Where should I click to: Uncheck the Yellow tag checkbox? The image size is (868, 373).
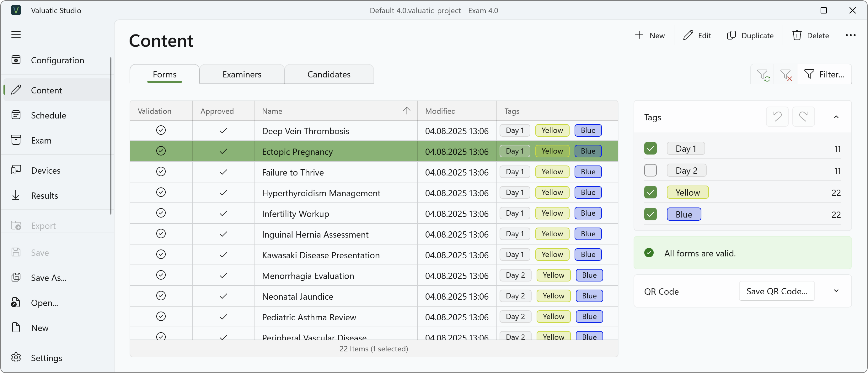pos(650,192)
